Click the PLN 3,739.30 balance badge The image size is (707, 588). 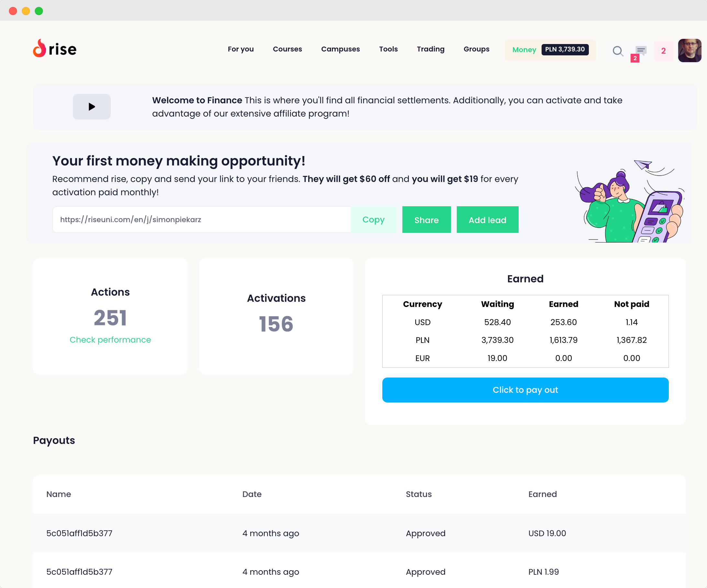(x=565, y=50)
